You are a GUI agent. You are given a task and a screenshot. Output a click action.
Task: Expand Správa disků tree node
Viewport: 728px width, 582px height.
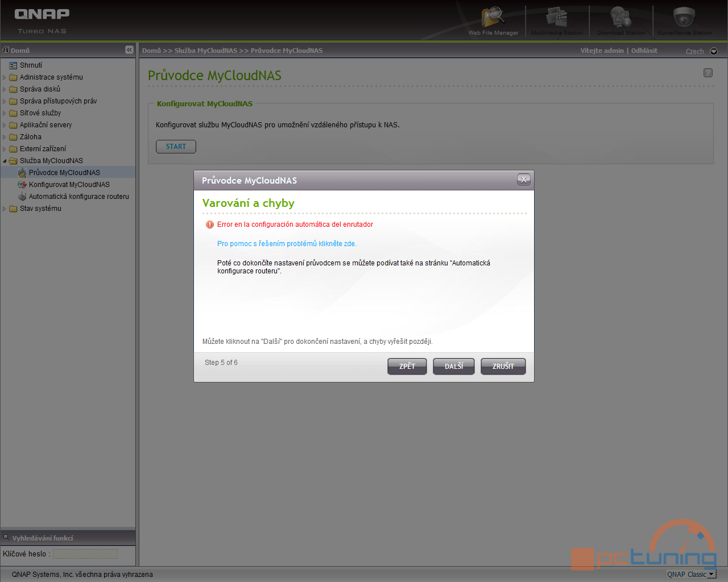(x=5, y=89)
